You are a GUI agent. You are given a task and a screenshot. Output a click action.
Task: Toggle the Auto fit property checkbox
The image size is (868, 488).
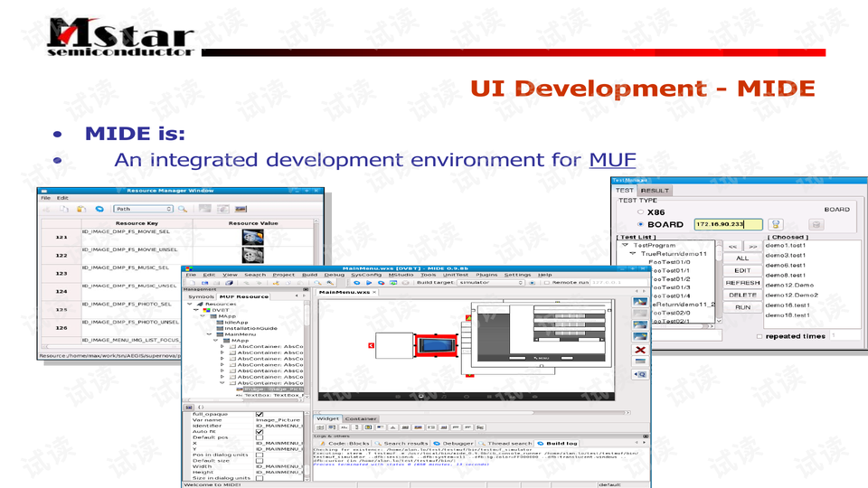tap(259, 432)
